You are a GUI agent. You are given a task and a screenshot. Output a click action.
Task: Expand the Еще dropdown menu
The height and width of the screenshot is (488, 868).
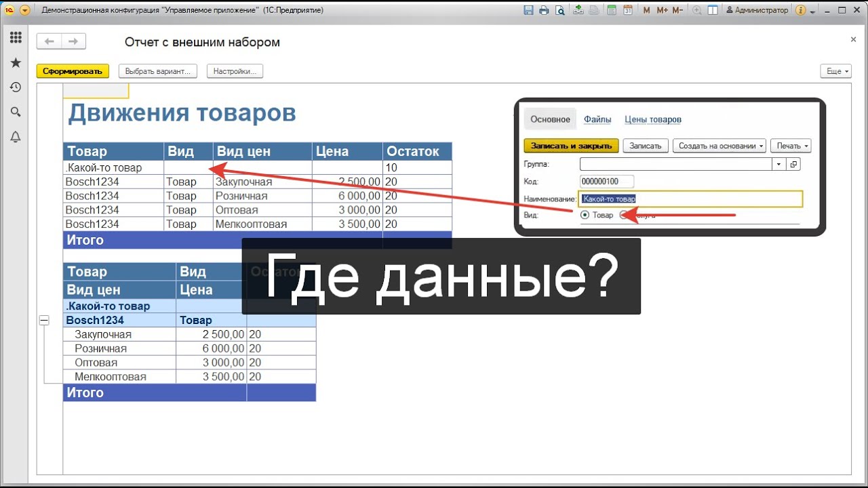pyautogui.click(x=835, y=71)
